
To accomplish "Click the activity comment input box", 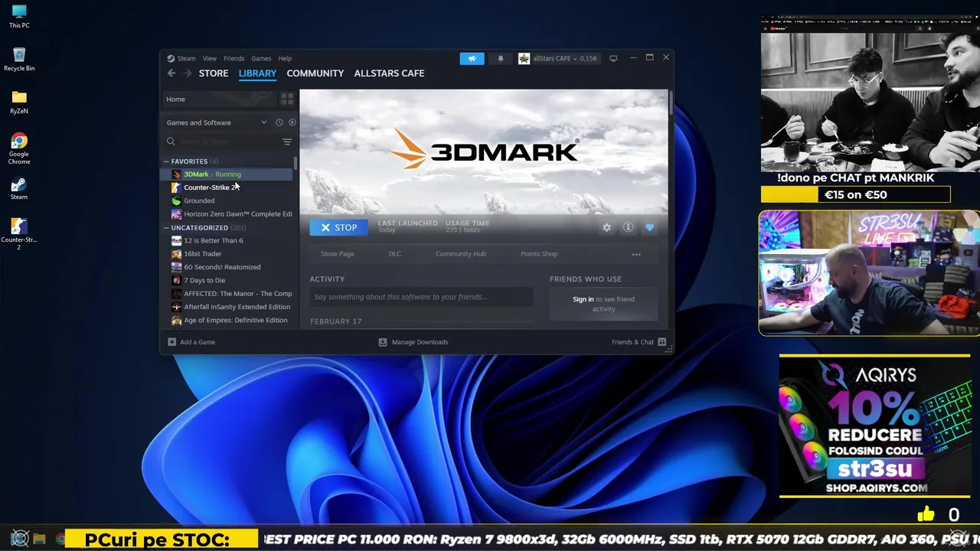I will click(x=421, y=297).
